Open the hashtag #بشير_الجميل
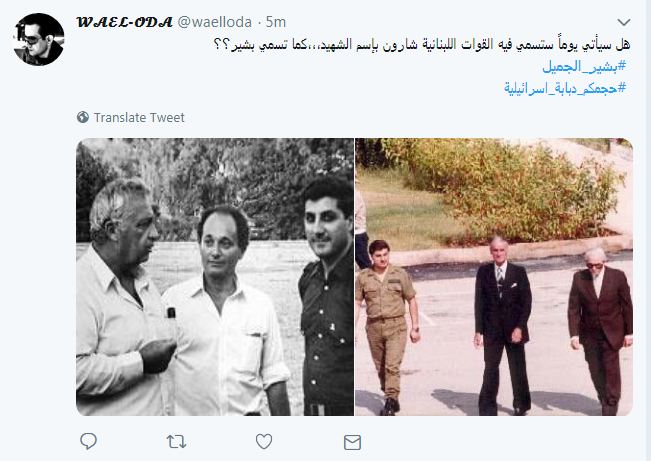Viewport: 651px width, 461px height. [x=584, y=66]
